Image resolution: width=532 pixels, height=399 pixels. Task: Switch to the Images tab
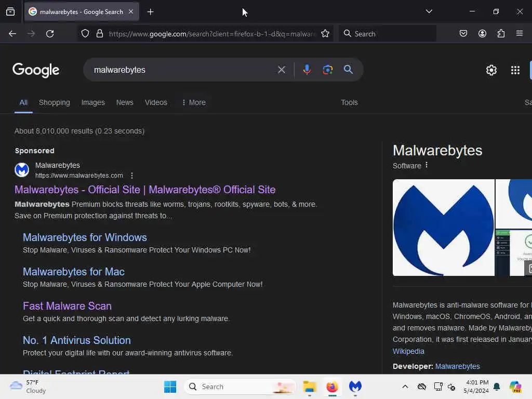(93, 102)
